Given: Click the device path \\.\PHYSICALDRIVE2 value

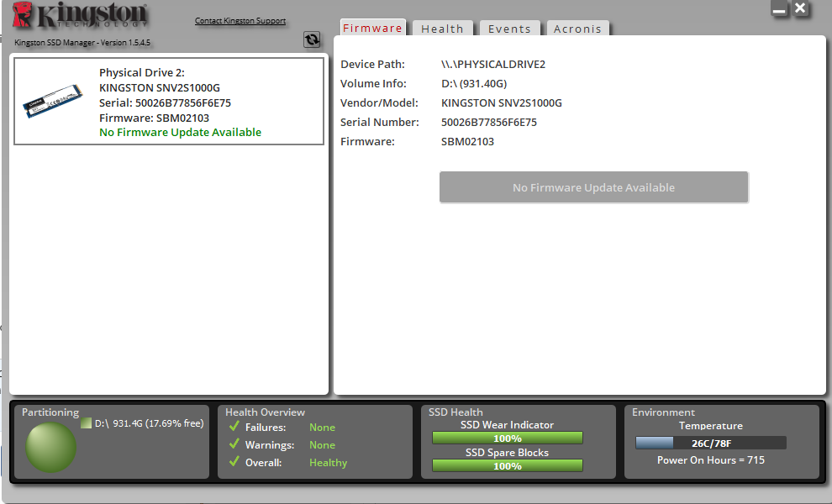Looking at the screenshot, I should 493,65.
